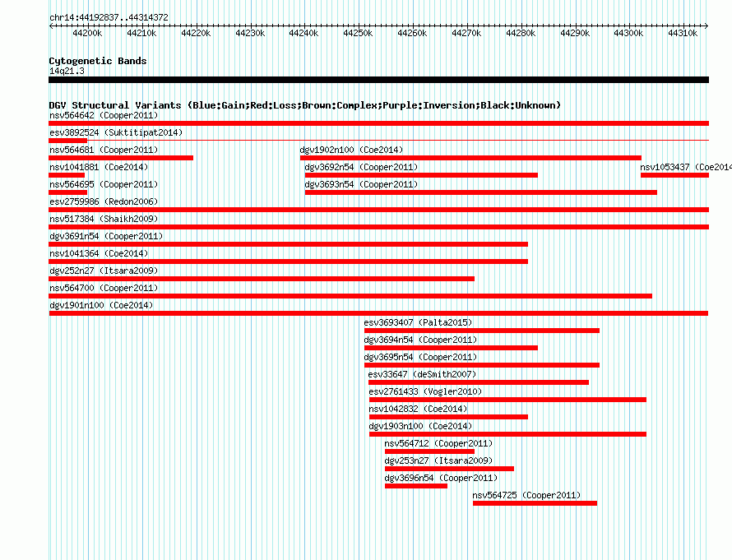Open variant nsv564681 (Cooper2011)
Viewport: 732px width, 560px height.
click(104, 150)
